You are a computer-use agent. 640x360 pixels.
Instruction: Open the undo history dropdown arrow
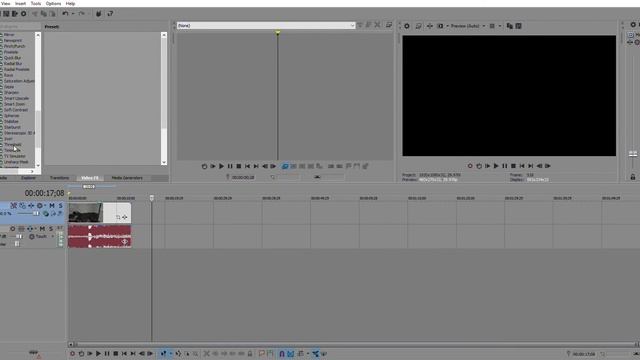73,14
